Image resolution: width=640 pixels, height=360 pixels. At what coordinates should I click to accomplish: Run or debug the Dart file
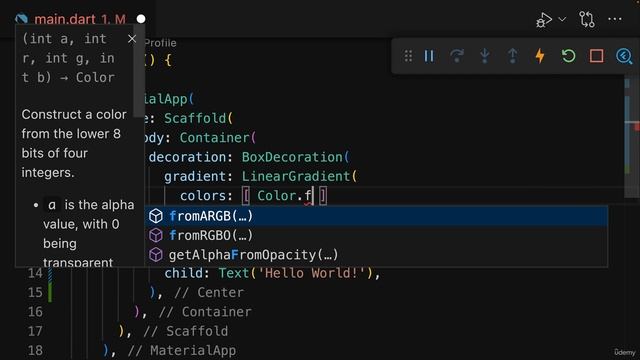[x=544, y=20]
